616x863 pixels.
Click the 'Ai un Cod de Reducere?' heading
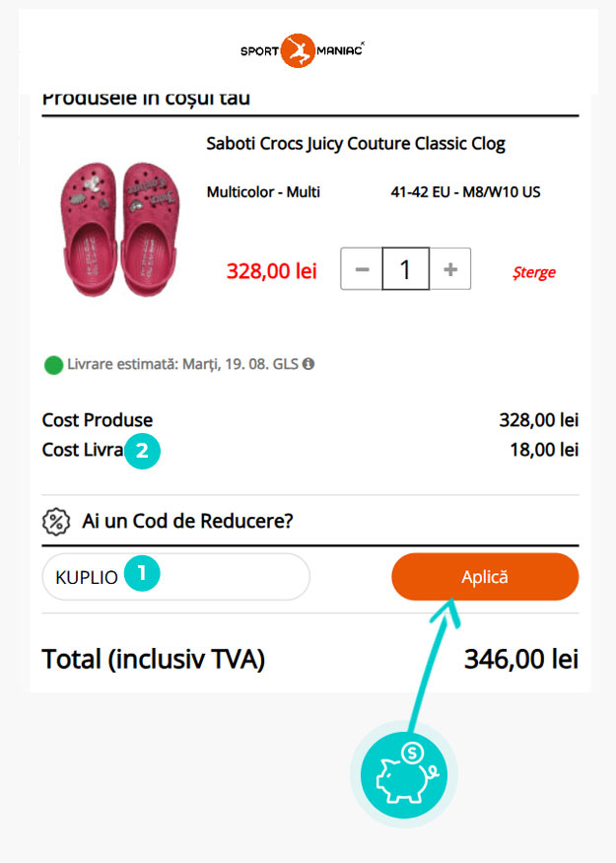click(187, 521)
